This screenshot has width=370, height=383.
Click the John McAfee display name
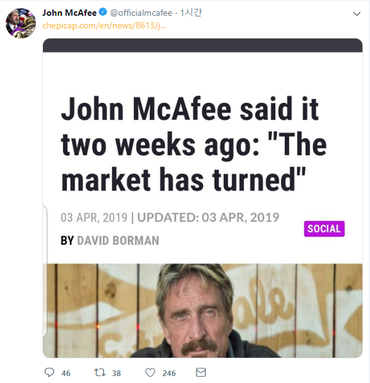click(x=69, y=13)
